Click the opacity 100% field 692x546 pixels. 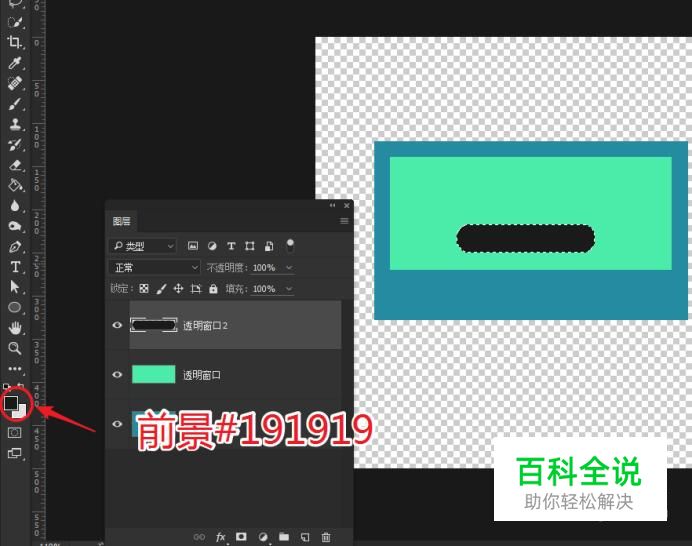[264, 267]
